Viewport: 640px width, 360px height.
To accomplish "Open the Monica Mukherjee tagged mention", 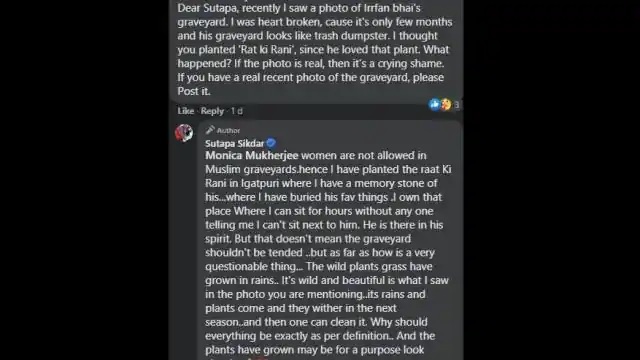I will pyautogui.click(x=252, y=156).
